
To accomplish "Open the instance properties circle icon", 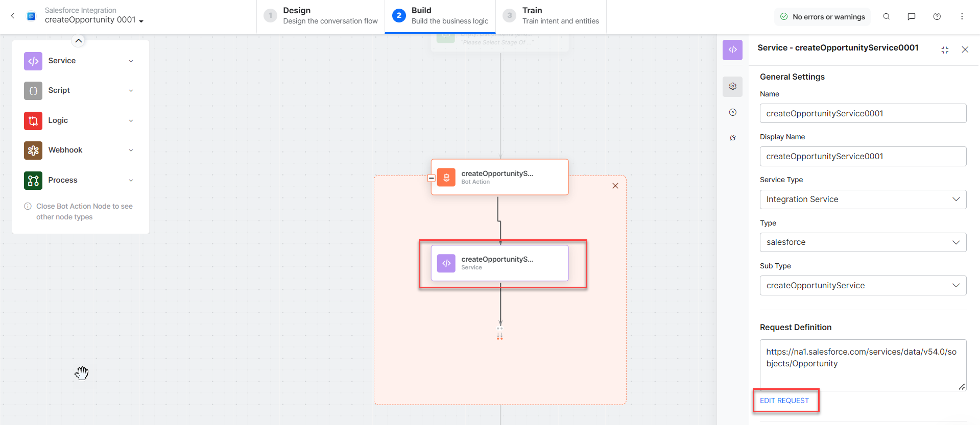I will pos(732,112).
